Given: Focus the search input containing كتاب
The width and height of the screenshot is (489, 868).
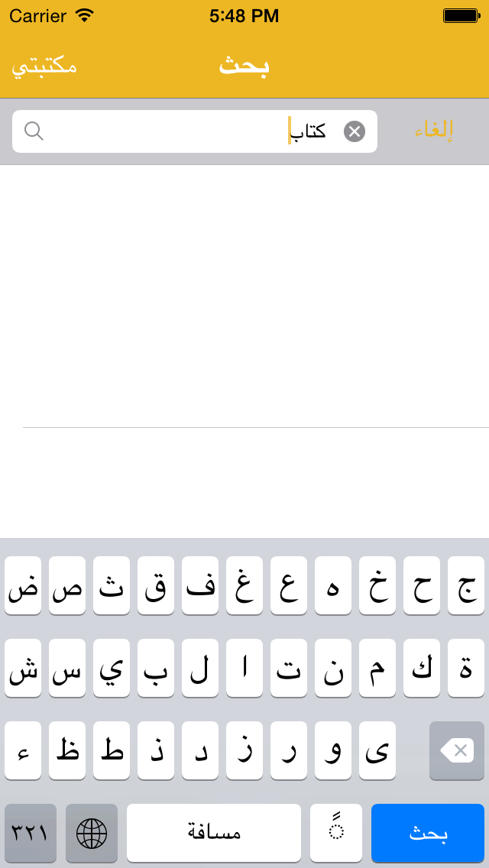Looking at the screenshot, I should (195, 131).
